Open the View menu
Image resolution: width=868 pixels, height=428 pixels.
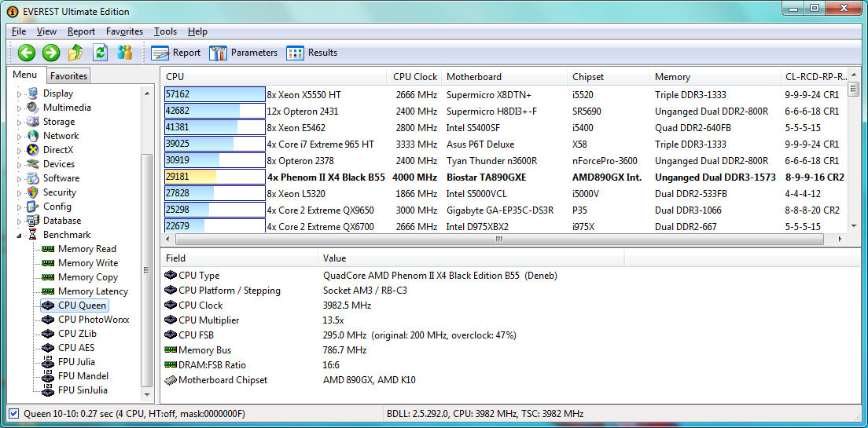pyautogui.click(x=46, y=31)
